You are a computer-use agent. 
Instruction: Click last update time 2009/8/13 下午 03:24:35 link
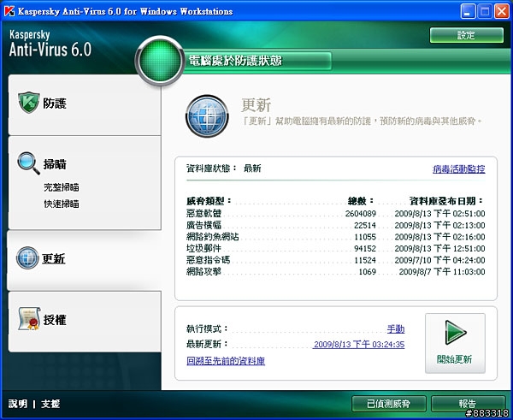tap(359, 345)
